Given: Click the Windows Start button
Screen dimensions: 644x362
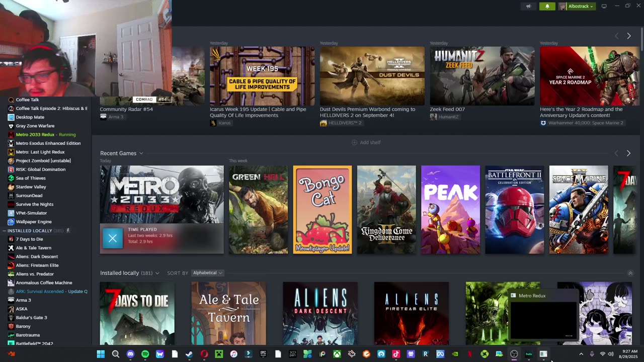Looking at the screenshot, I should (x=101, y=354).
